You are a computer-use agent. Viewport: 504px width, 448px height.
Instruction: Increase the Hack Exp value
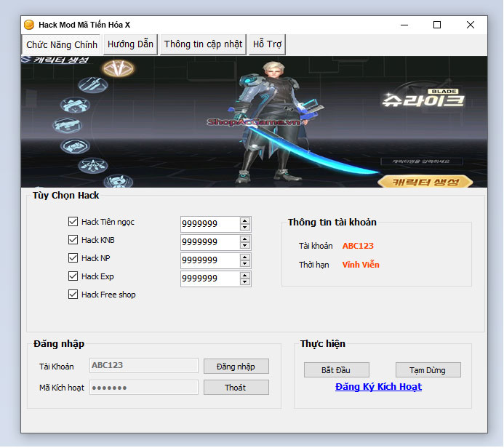(x=245, y=276)
